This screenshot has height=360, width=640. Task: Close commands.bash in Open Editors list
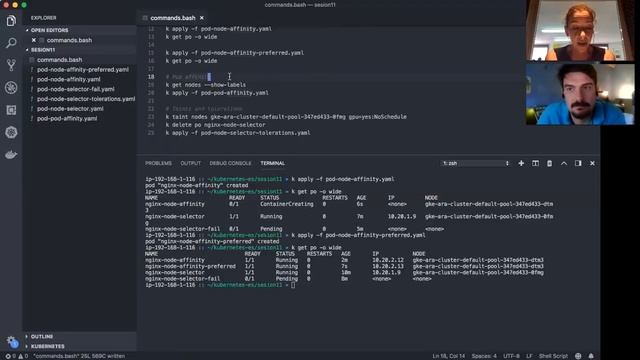[x=34, y=40]
